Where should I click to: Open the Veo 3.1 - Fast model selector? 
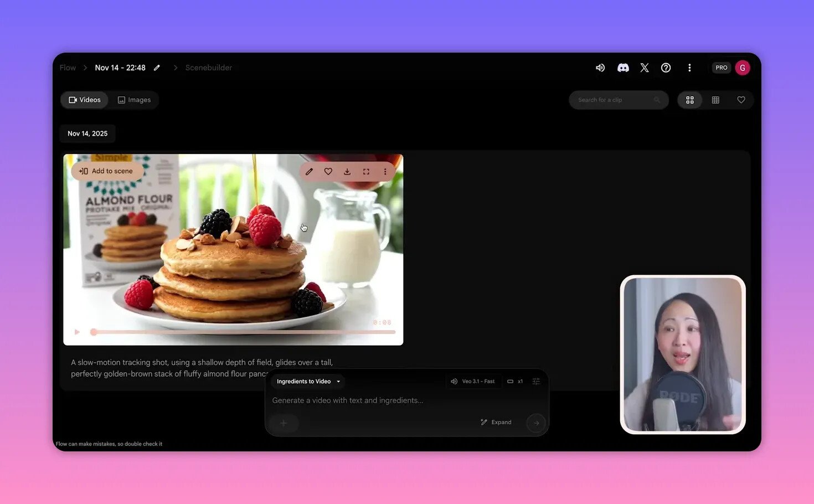coord(473,381)
